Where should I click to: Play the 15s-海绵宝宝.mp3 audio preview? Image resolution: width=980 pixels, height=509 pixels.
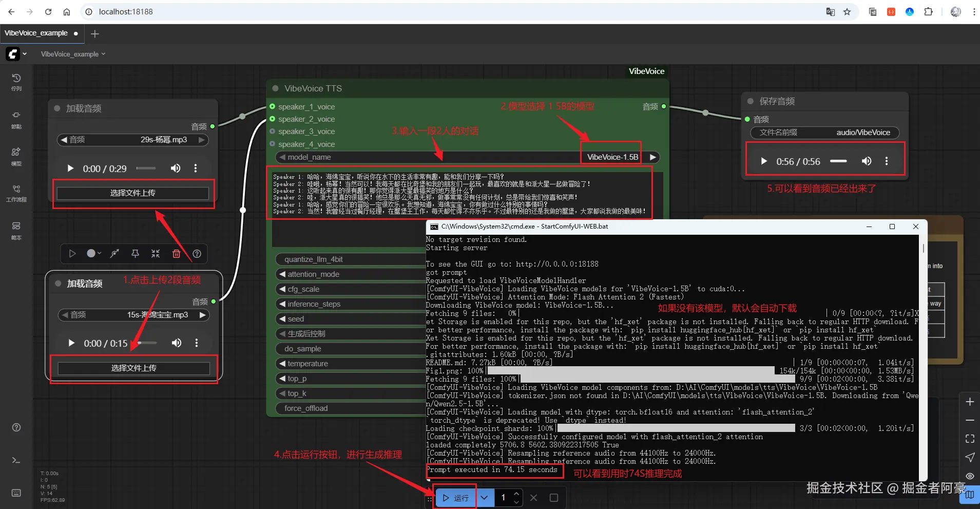tap(72, 343)
